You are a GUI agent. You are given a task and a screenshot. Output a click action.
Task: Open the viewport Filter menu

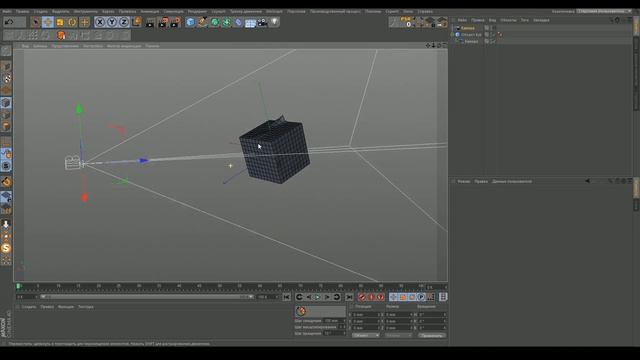pyautogui.click(x=124, y=46)
